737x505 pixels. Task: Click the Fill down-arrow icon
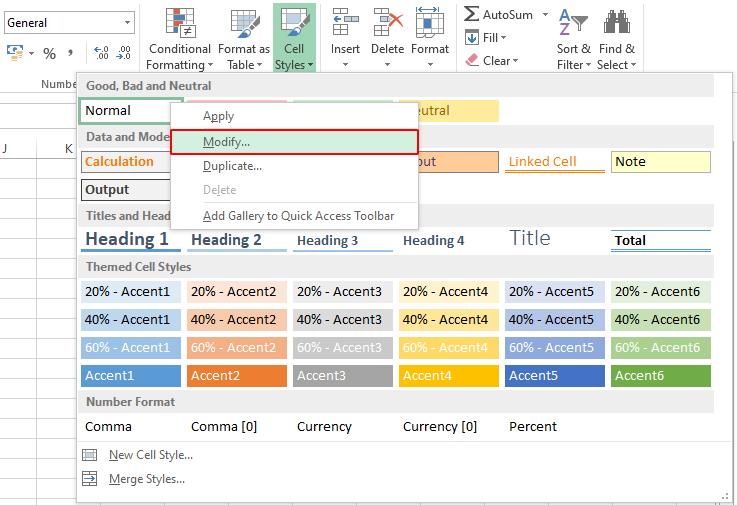472,37
